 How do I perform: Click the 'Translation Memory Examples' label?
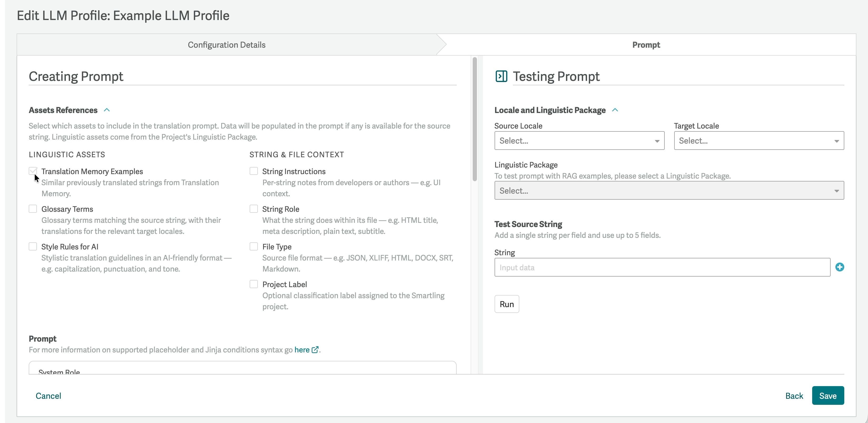coord(92,171)
